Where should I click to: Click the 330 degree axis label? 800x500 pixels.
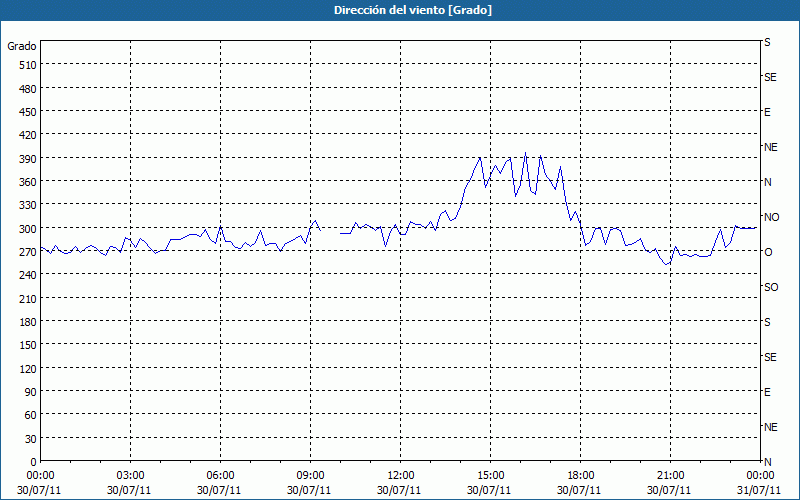click(x=28, y=205)
